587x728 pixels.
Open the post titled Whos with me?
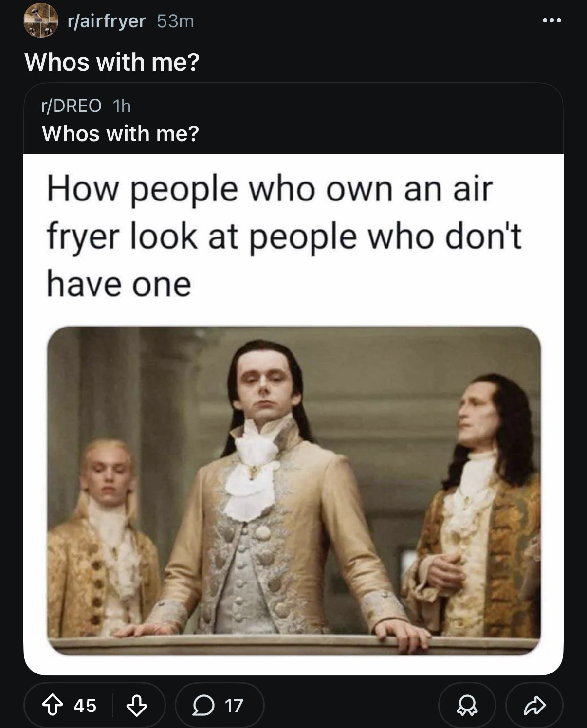[112, 62]
